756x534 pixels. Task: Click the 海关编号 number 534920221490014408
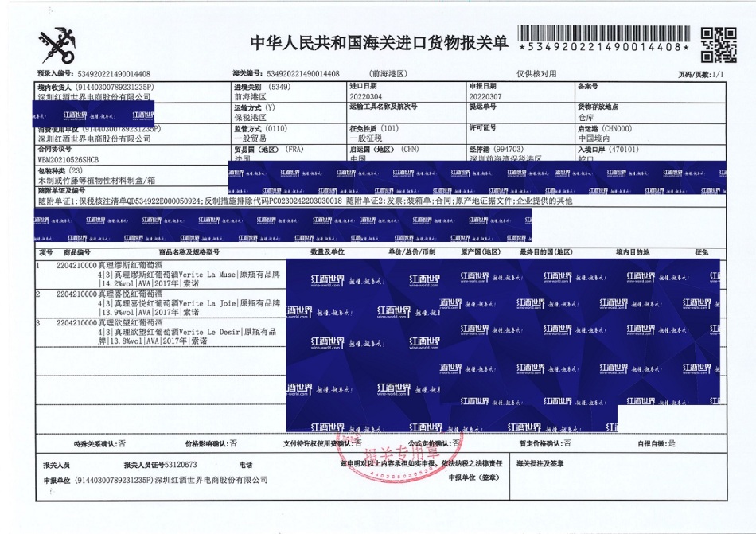(302, 73)
